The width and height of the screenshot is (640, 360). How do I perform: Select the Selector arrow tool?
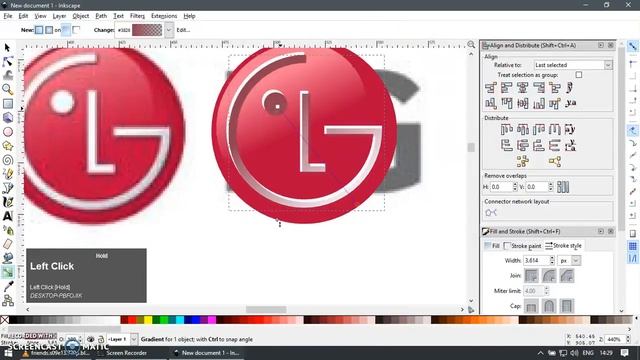pos(7,47)
